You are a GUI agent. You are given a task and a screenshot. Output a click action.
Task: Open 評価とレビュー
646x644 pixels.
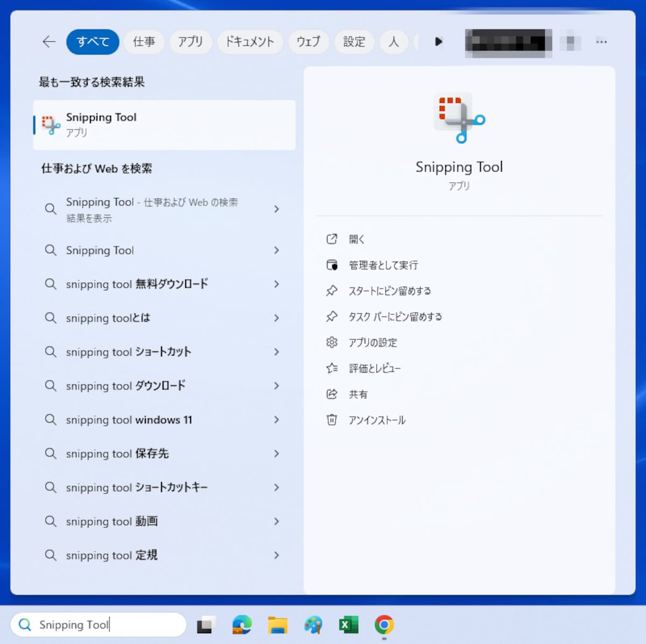pyautogui.click(x=375, y=369)
